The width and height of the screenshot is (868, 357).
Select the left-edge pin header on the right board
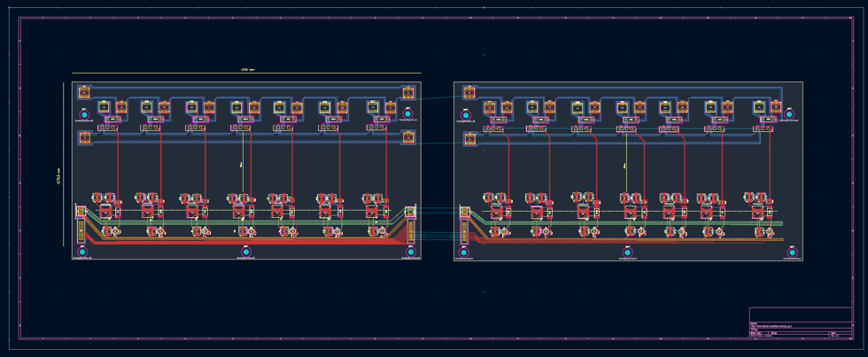(x=463, y=230)
